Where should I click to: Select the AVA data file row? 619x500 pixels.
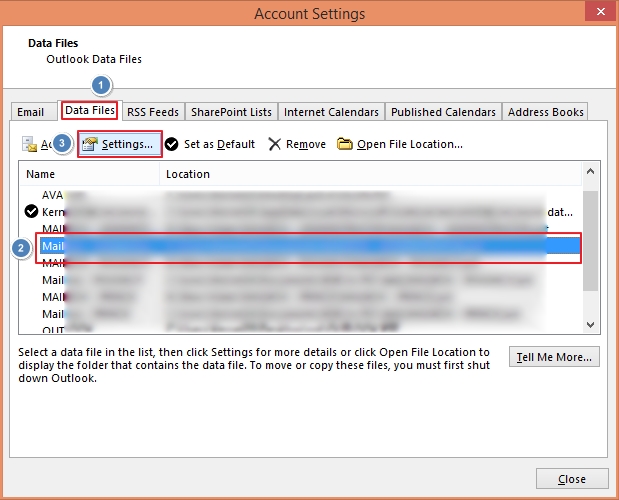click(x=301, y=195)
